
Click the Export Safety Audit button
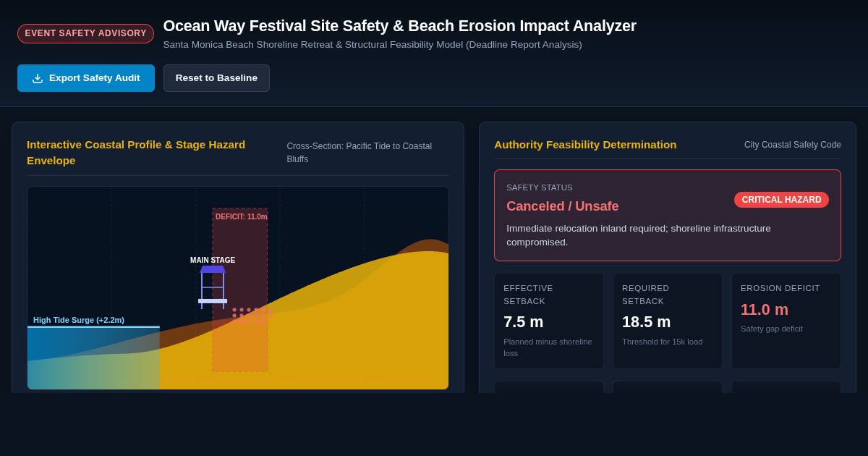tap(86, 78)
